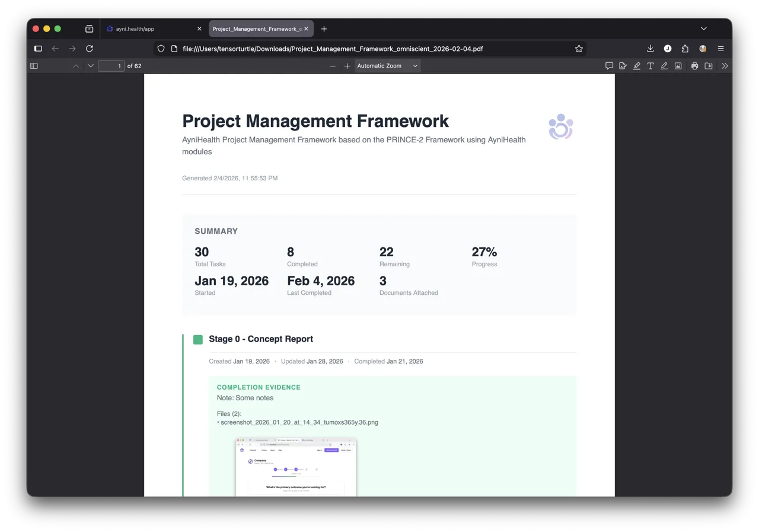Close the Project_Management_Framework tab
The image size is (759, 532).
point(307,28)
